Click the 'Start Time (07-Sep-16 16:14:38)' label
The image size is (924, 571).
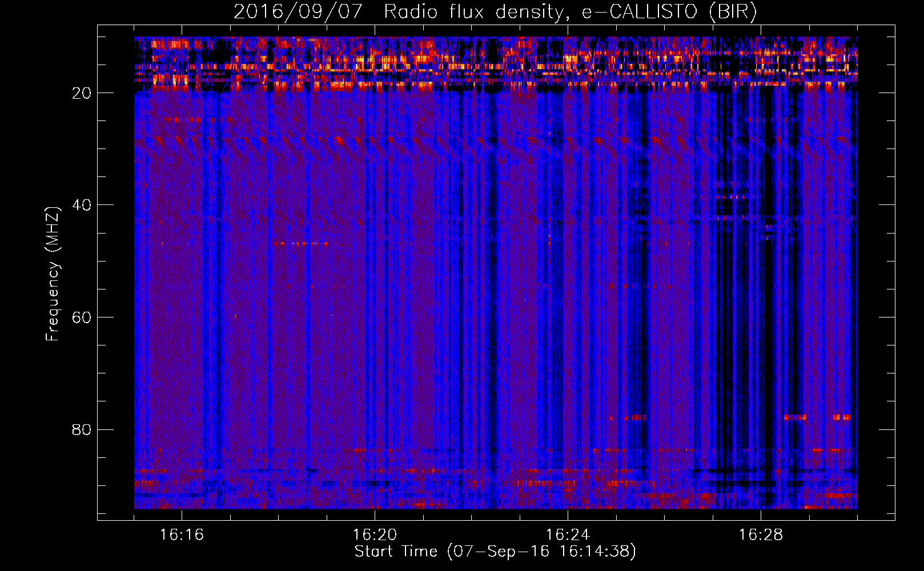tap(495, 552)
